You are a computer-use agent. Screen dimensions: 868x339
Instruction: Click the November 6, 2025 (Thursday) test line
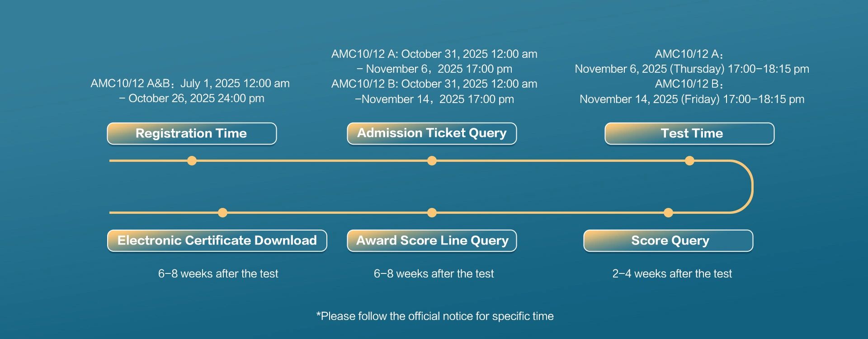tap(692, 69)
